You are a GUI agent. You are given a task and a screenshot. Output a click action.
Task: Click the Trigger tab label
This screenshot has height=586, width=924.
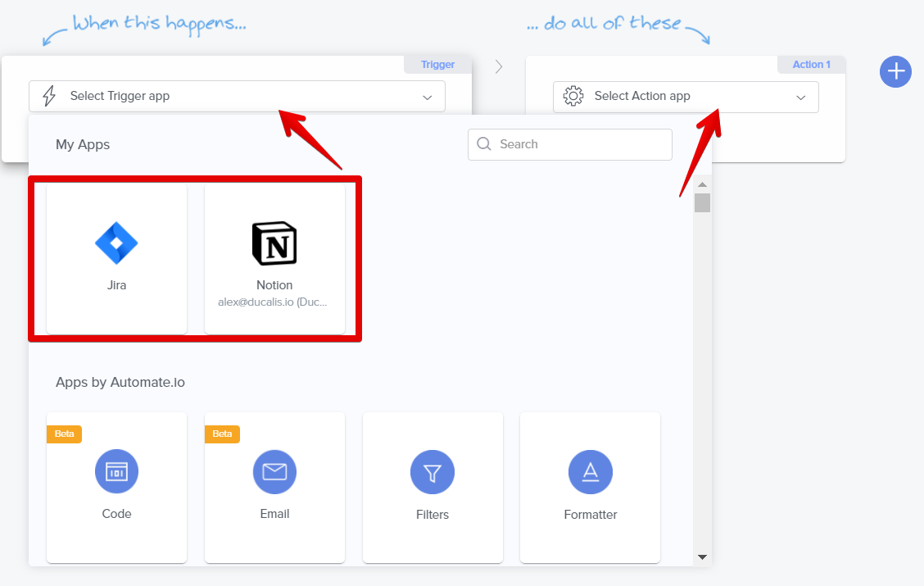pos(437,65)
